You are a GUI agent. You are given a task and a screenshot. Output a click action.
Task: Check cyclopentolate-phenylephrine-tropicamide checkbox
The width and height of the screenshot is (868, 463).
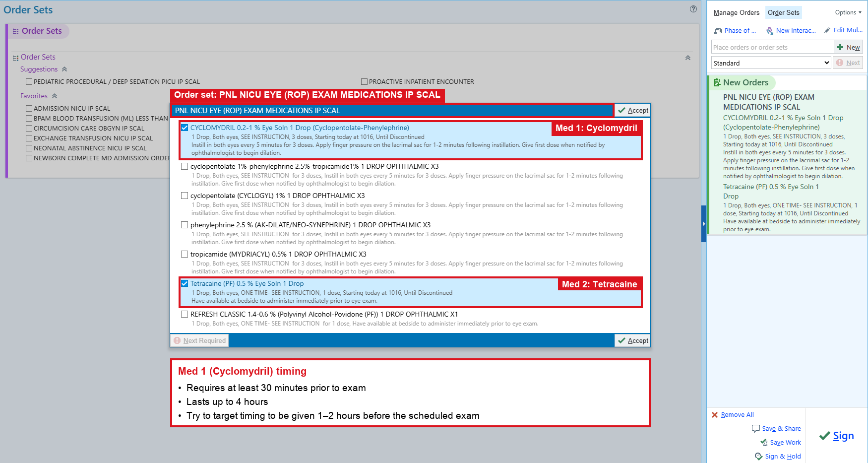(185, 166)
